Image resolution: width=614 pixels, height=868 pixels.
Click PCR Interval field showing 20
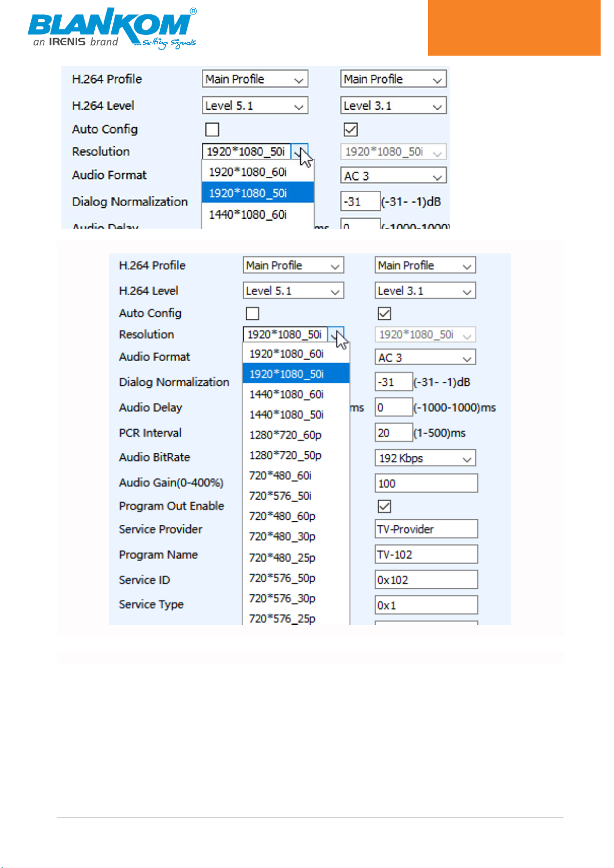394,433
